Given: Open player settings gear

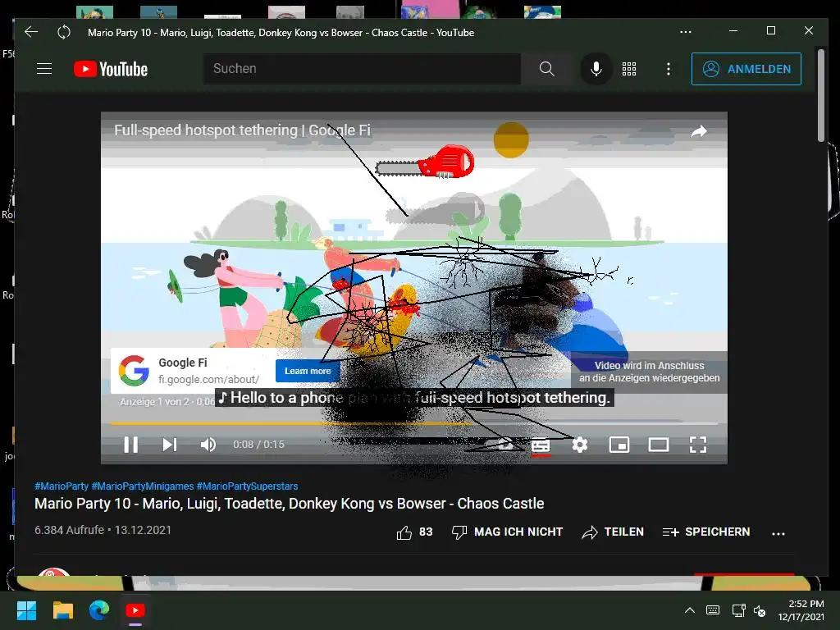Looking at the screenshot, I should (x=580, y=445).
